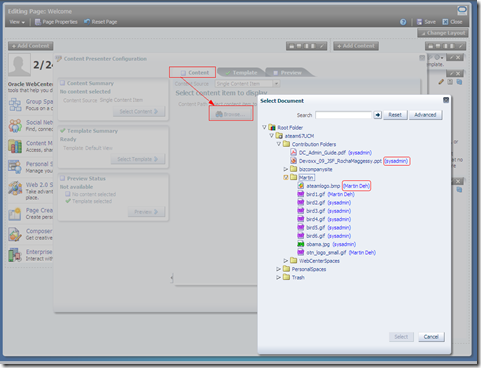Open the Content Source dropdown
This screenshot has width=481, height=368.
point(276,84)
